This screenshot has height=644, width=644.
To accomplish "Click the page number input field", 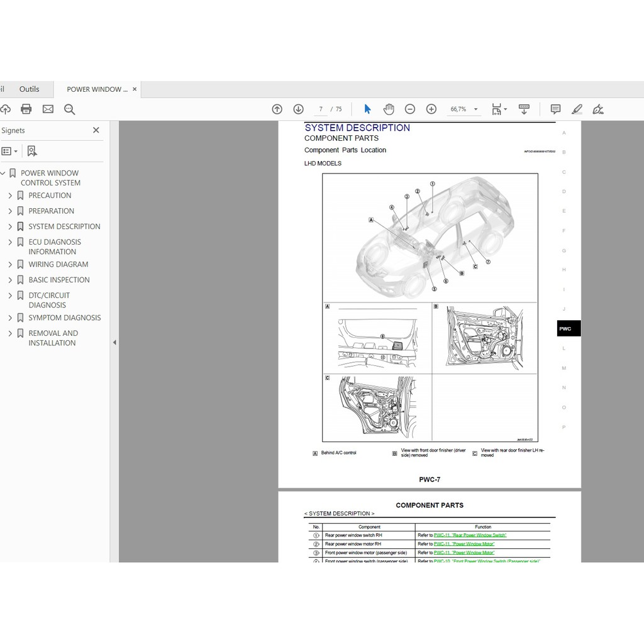I will tap(321, 109).
